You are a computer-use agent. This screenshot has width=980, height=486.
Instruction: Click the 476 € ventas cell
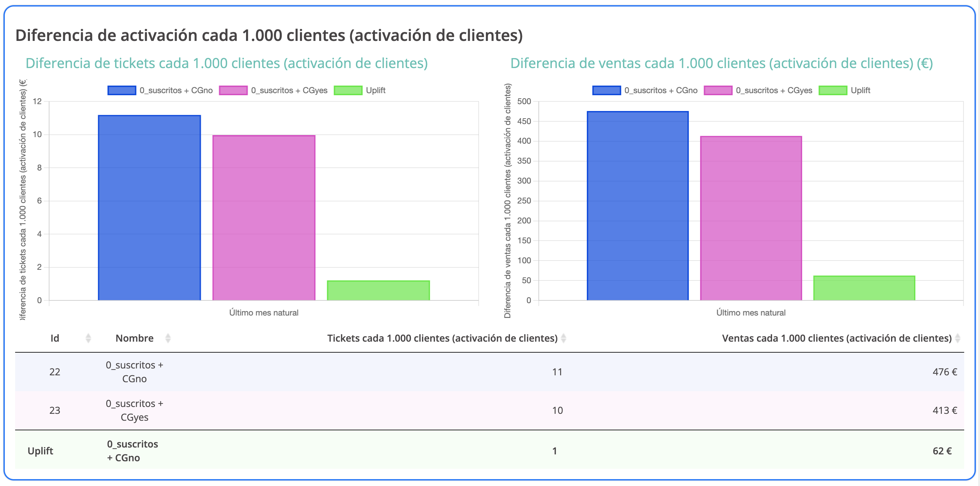pos(944,372)
